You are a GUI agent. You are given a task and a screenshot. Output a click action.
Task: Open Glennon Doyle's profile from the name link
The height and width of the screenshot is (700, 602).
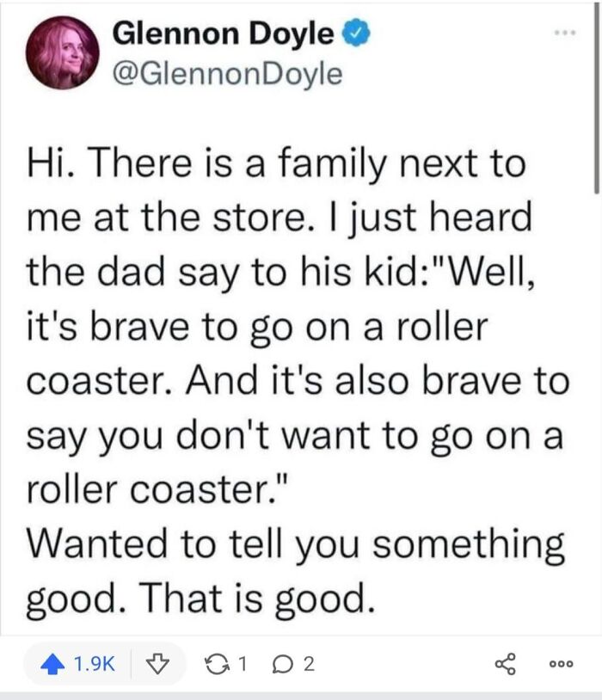coord(224,32)
